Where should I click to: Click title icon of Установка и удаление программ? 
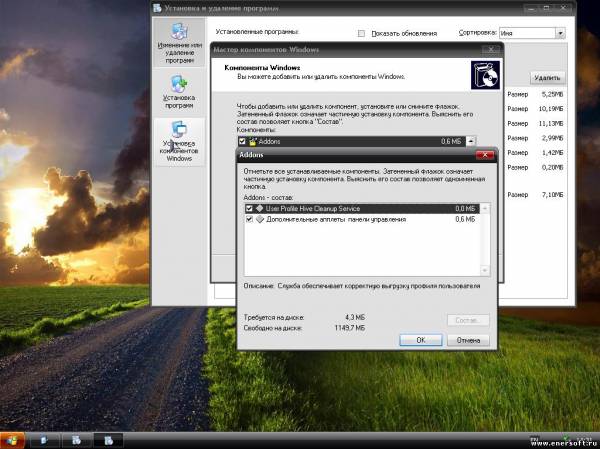point(157,8)
